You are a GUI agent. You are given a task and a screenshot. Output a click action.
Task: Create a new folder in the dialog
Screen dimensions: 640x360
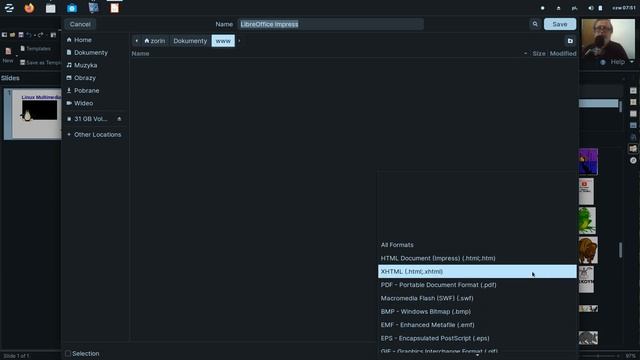570,41
